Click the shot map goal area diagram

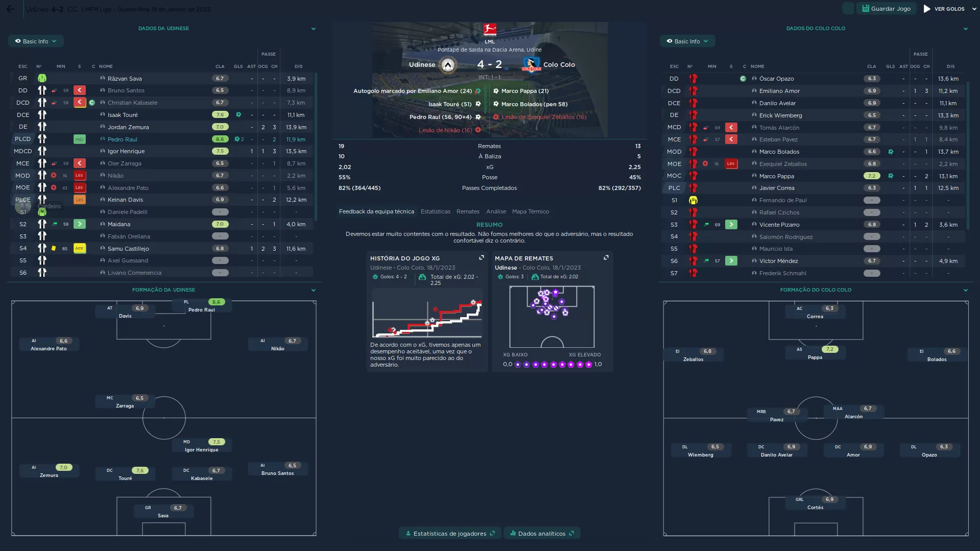pyautogui.click(x=552, y=317)
